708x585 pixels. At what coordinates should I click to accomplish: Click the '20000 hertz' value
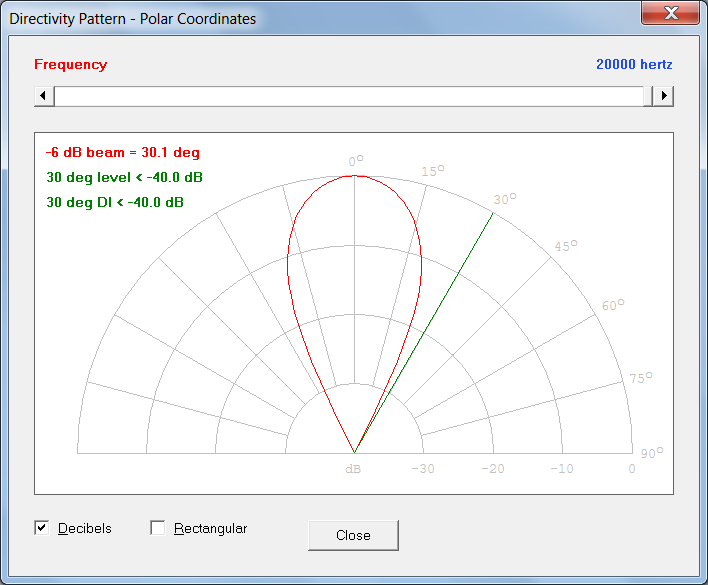point(634,65)
